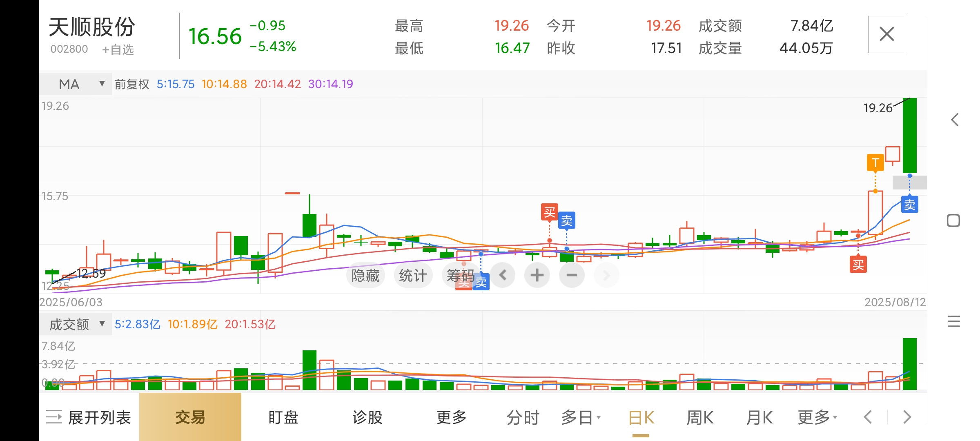
Task: Open 更多 periods dropdown
Action: click(817, 418)
